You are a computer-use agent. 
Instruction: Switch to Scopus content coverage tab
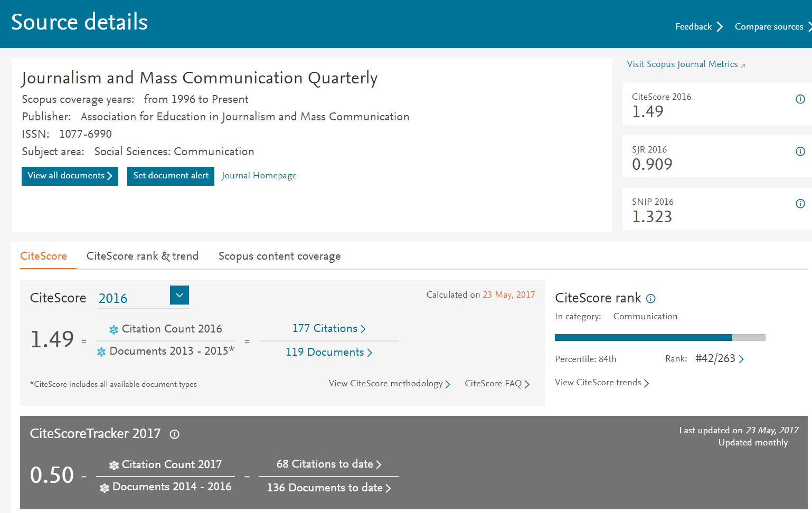[279, 256]
